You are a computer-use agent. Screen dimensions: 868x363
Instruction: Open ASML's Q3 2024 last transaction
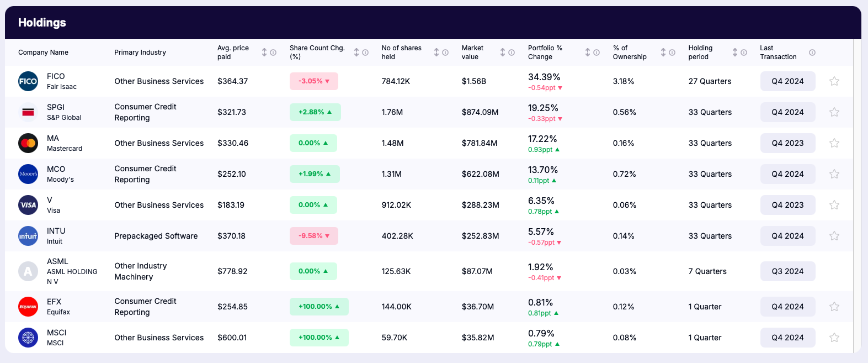click(x=787, y=271)
